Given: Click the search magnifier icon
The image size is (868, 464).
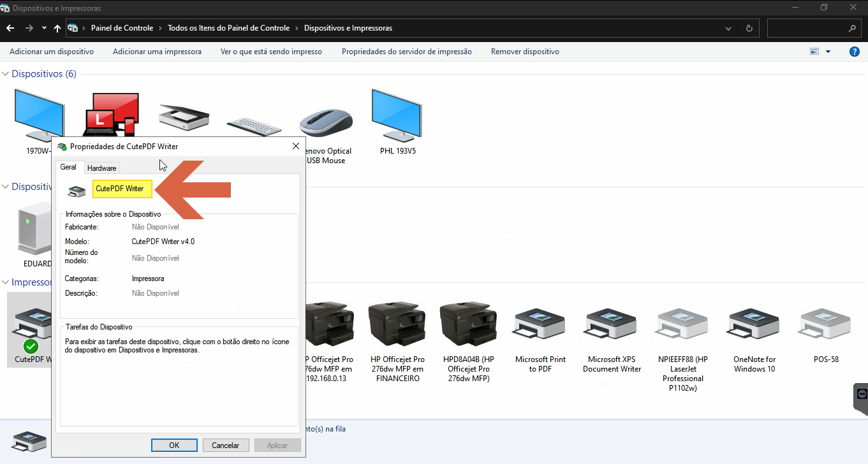Looking at the screenshot, I should [x=852, y=28].
